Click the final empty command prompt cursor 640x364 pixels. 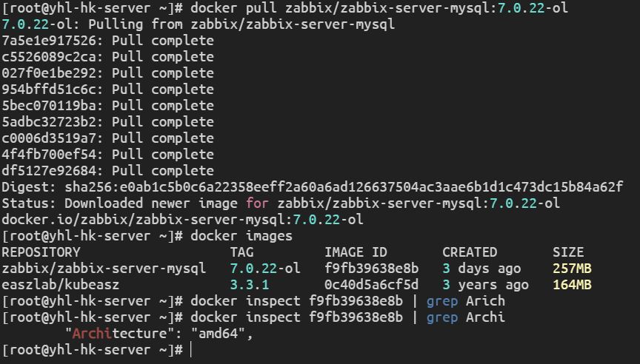(191, 350)
